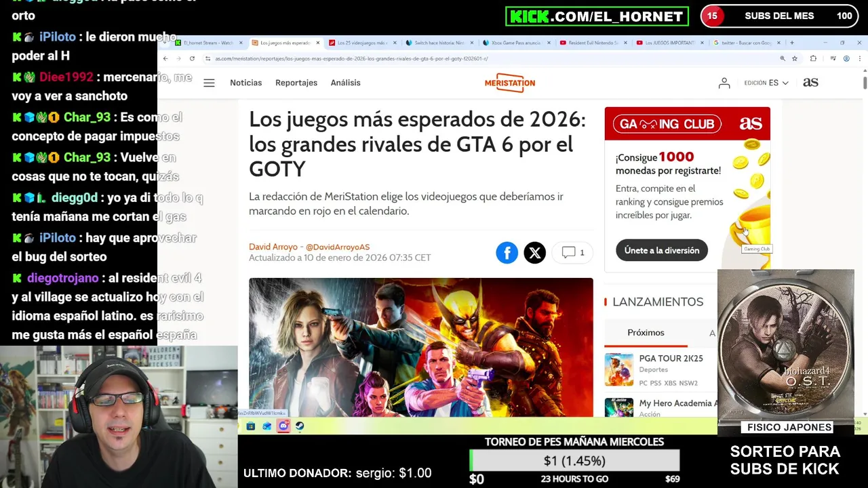Click the 'SUBS DEL MES' counter overlay

pyautogui.click(x=779, y=16)
